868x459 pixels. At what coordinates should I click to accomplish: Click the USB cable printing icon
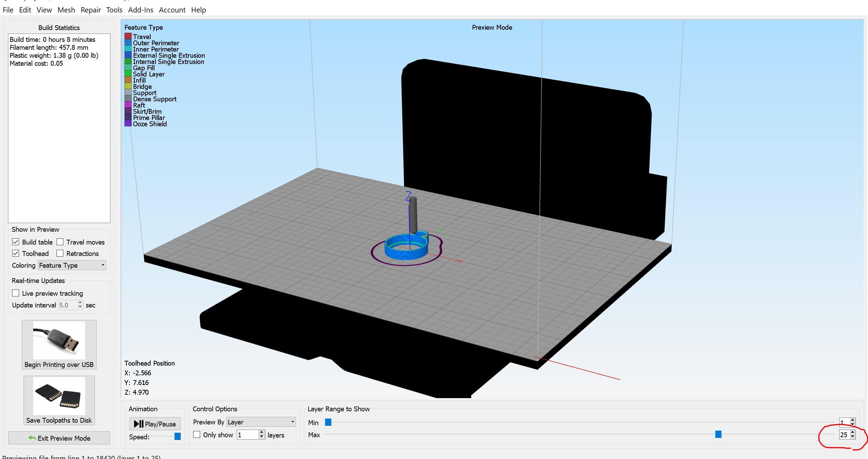[59, 340]
